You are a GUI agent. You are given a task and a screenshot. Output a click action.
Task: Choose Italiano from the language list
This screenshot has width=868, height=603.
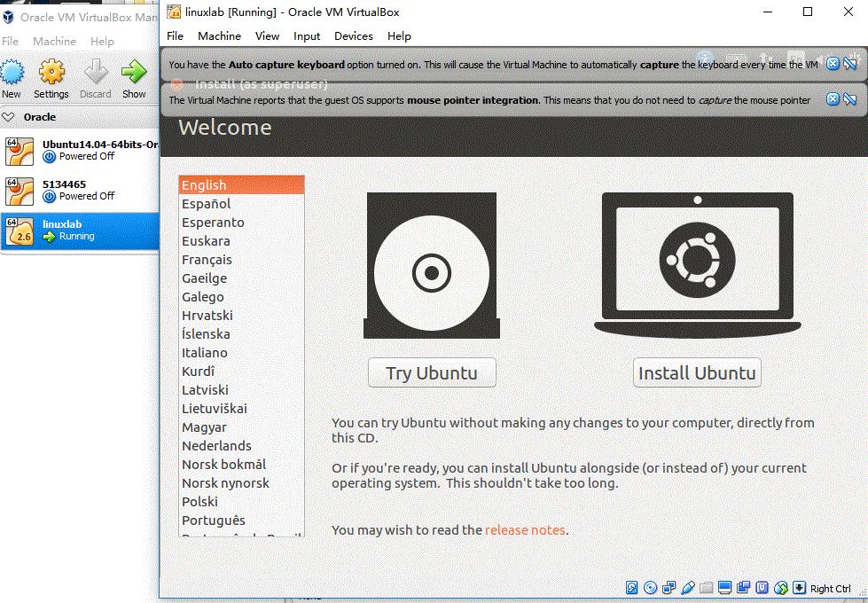pos(241,353)
